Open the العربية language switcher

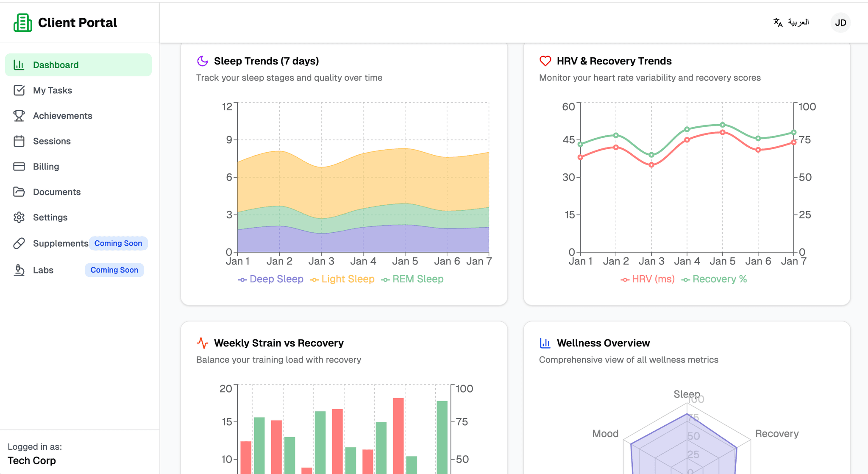point(791,22)
